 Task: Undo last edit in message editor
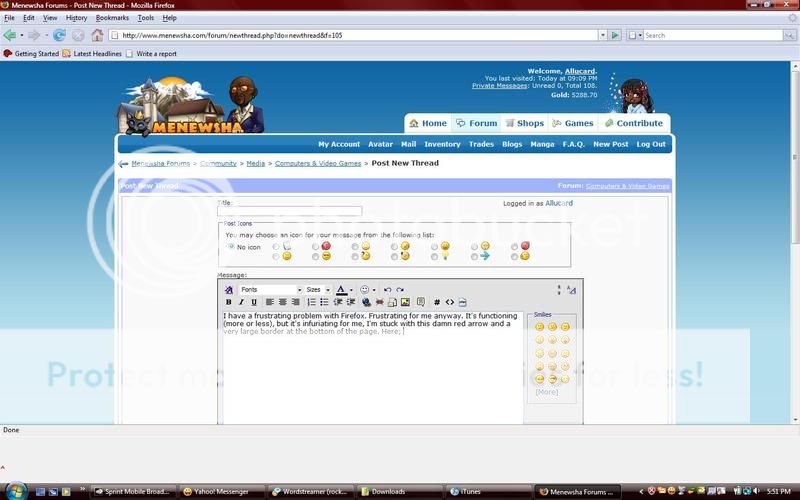pos(388,290)
